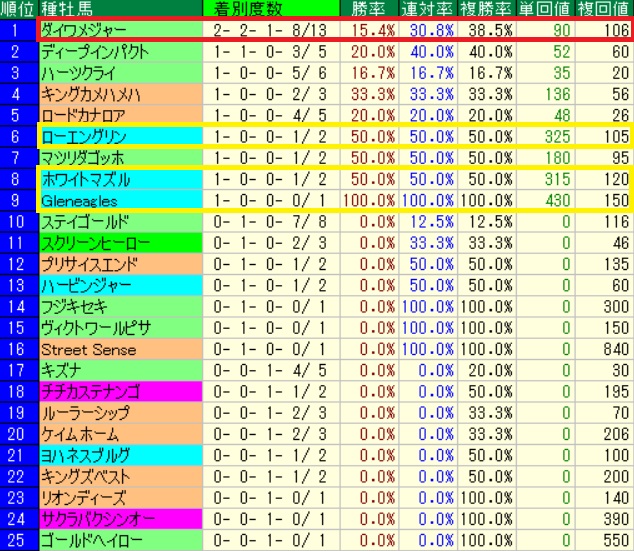This screenshot has height=551, width=634.
Task: Click ダイワメジャー win rate 15.4%
Action: pos(373,30)
